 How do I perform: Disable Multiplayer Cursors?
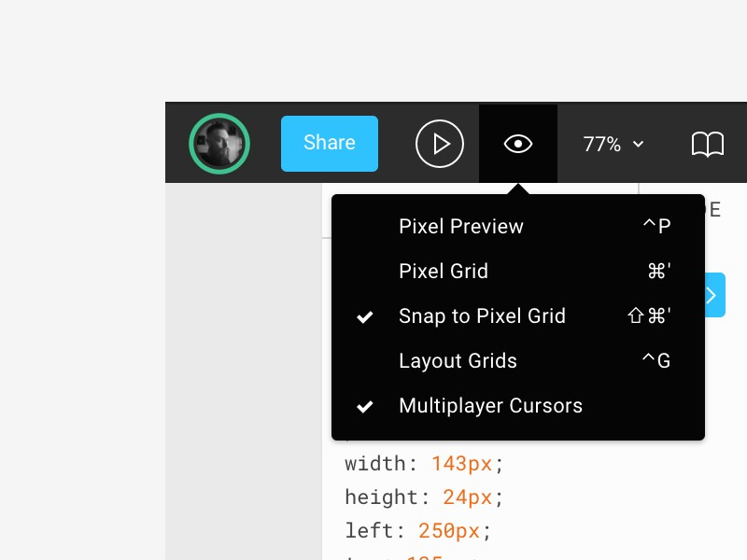tap(490, 406)
